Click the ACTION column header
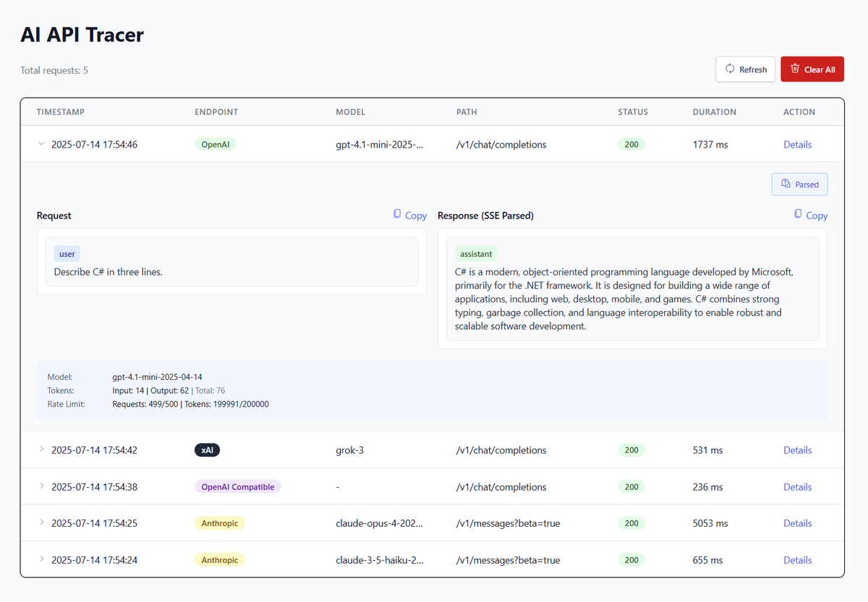This screenshot has height=602, width=868. (x=799, y=112)
